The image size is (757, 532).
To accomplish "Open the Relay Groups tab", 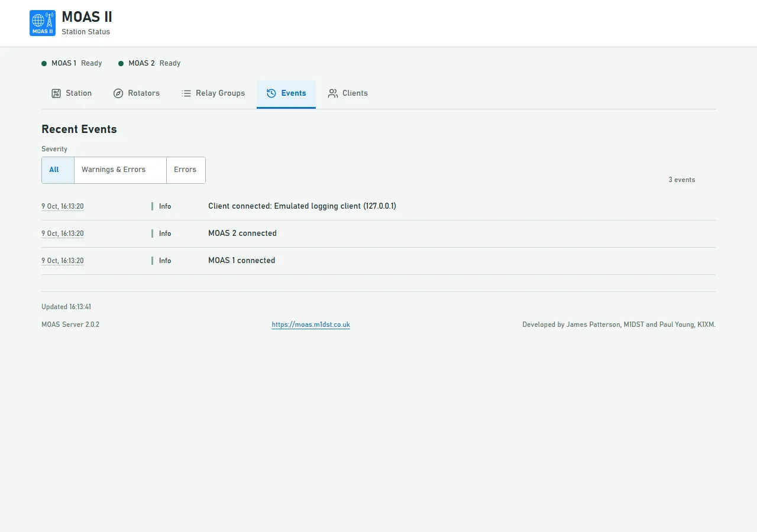I will click(x=213, y=94).
